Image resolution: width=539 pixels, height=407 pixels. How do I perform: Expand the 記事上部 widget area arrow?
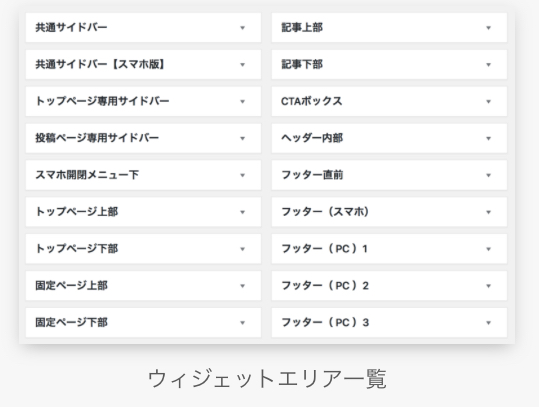[488, 28]
